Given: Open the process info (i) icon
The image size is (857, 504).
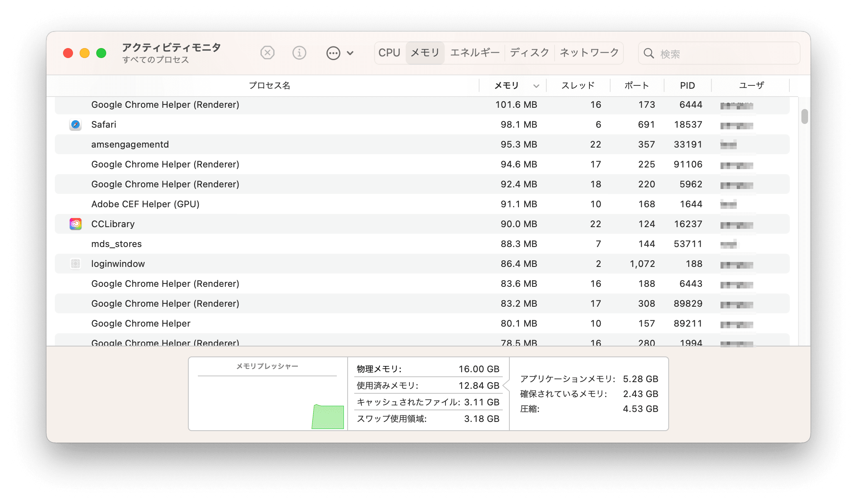Looking at the screenshot, I should 299,53.
